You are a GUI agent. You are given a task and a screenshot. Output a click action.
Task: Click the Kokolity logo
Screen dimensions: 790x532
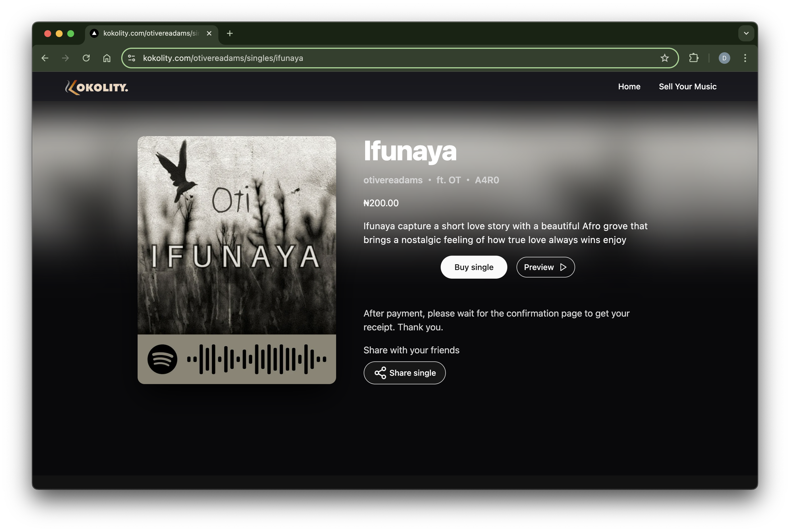point(97,87)
